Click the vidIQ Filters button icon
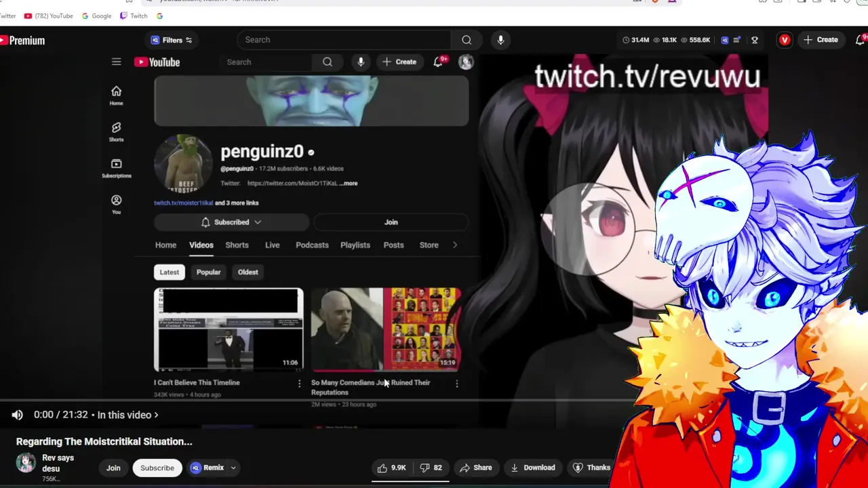Viewport: 868px width, 488px height. pos(155,40)
